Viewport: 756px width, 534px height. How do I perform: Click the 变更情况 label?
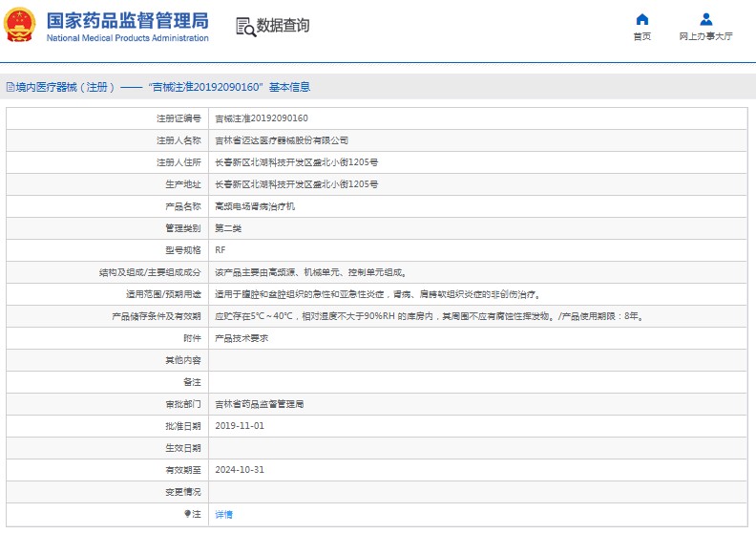pyautogui.click(x=183, y=492)
